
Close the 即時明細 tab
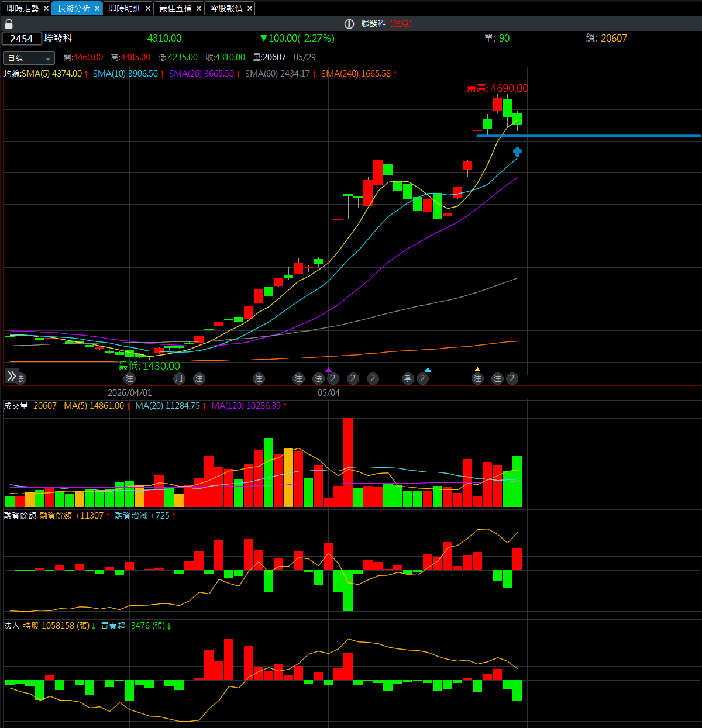click(148, 8)
